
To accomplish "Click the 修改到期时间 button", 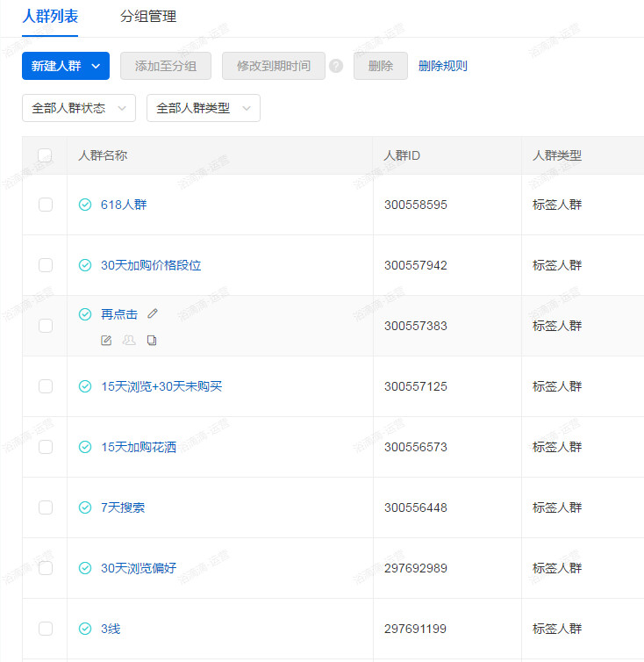I will pyautogui.click(x=274, y=66).
